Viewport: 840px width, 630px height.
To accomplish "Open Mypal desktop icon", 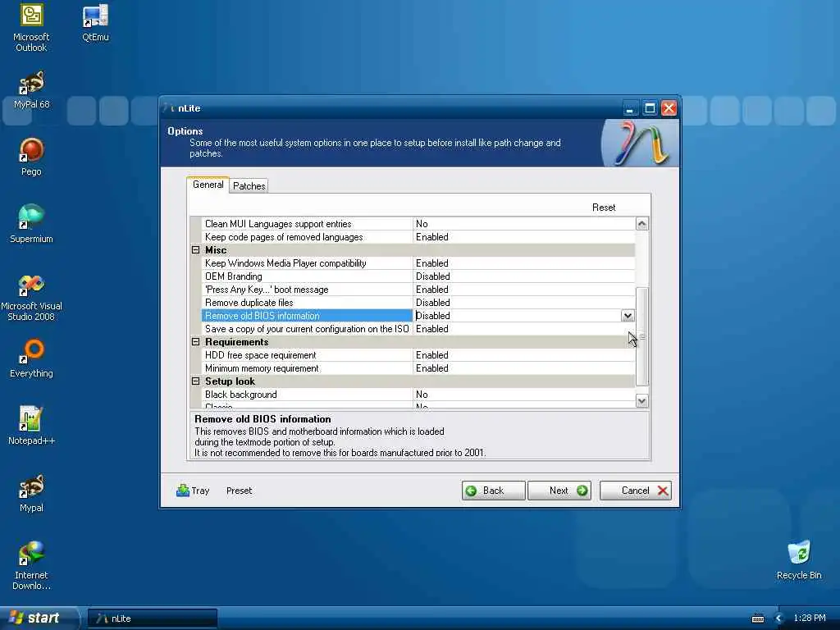I will (31, 493).
